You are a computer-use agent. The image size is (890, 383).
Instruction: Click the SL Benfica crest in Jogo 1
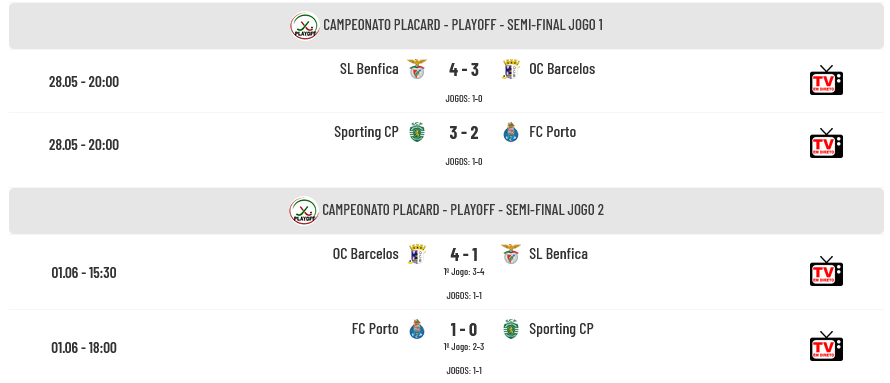(x=417, y=69)
